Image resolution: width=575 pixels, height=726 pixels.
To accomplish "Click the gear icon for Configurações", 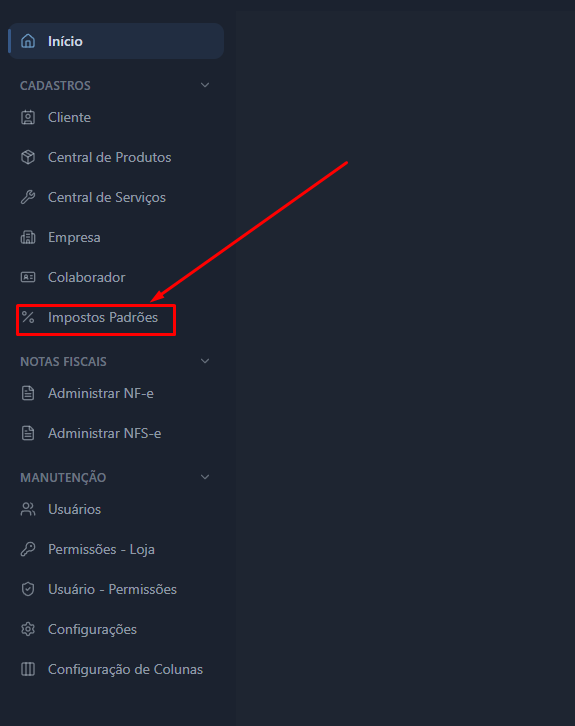I will (28, 629).
